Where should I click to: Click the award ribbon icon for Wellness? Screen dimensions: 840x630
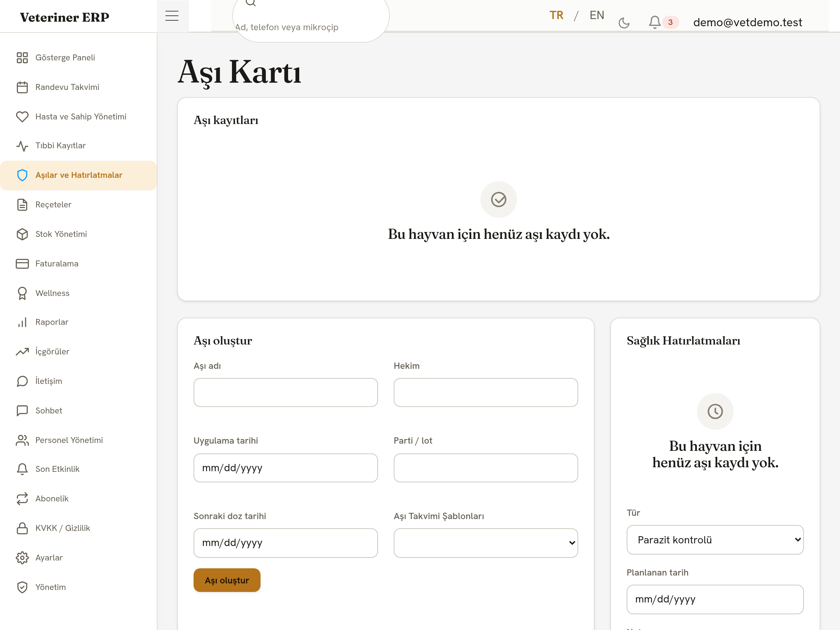point(22,293)
